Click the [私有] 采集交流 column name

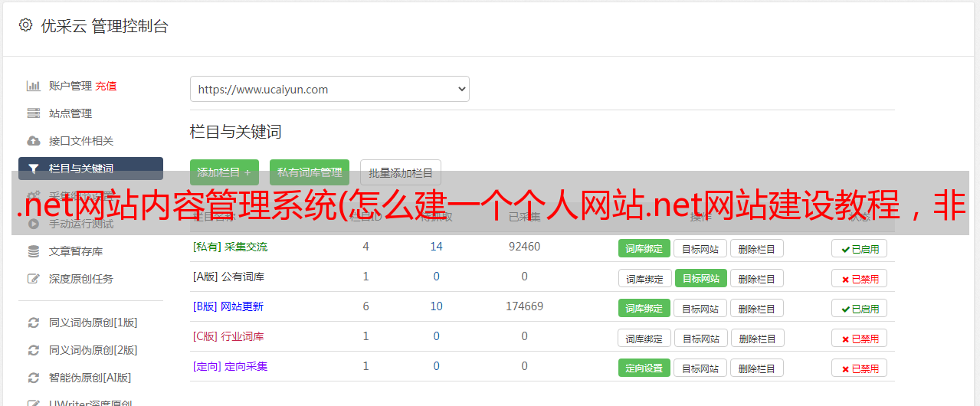click(x=231, y=247)
